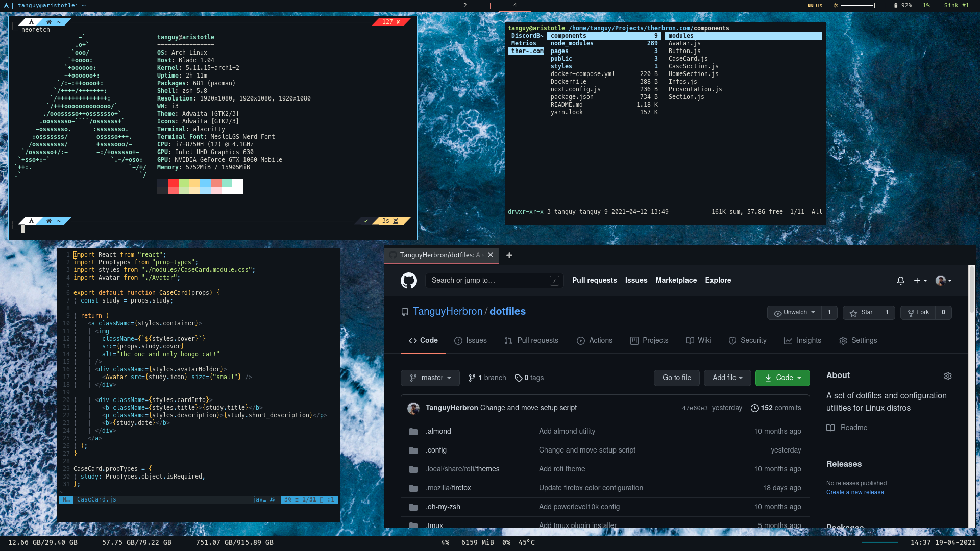Switch to the Issues repository tab
The height and width of the screenshot is (551, 980).
(471, 341)
